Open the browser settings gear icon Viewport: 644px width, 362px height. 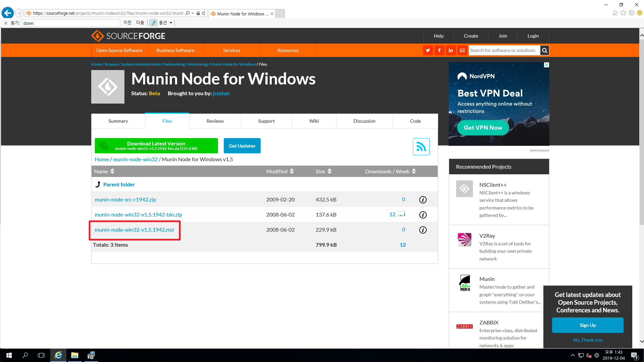pyautogui.click(x=632, y=13)
